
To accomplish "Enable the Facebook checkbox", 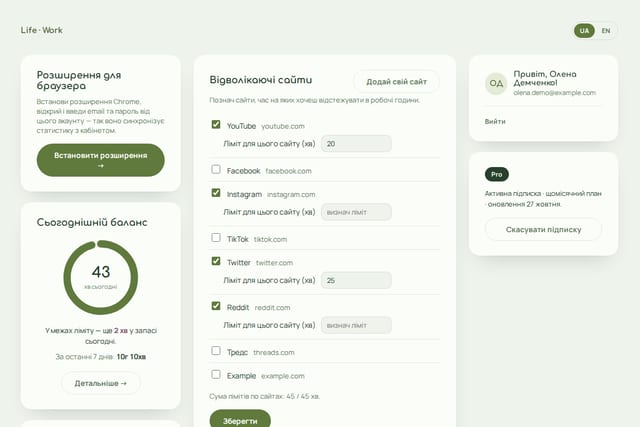I will (x=216, y=169).
